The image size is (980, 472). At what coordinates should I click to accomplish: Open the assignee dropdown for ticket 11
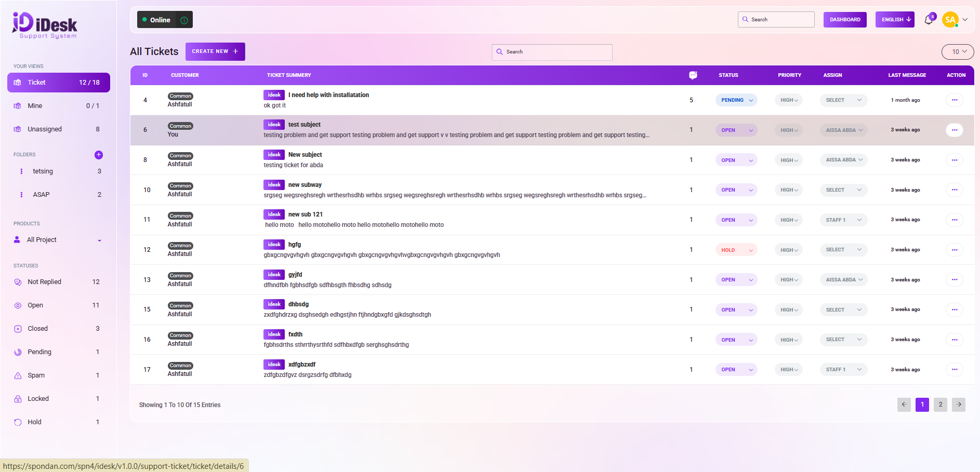coord(843,220)
